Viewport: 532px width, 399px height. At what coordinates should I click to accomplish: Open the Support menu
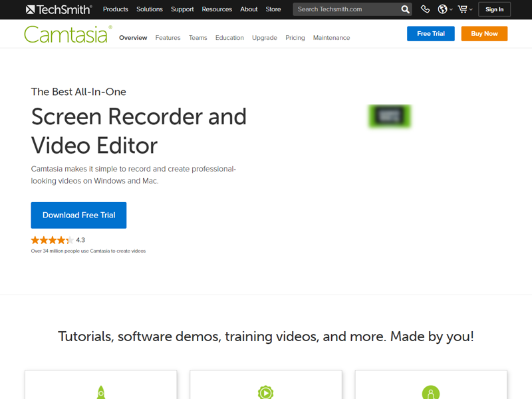182,9
